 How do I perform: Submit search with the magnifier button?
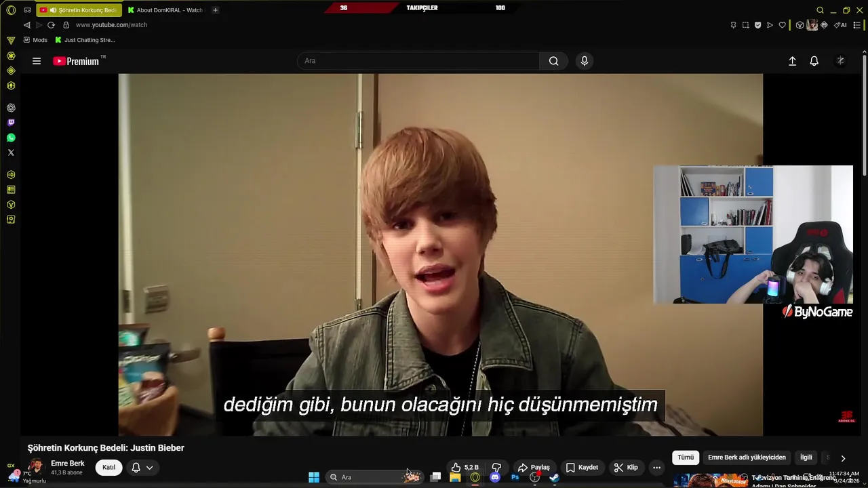(554, 61)
